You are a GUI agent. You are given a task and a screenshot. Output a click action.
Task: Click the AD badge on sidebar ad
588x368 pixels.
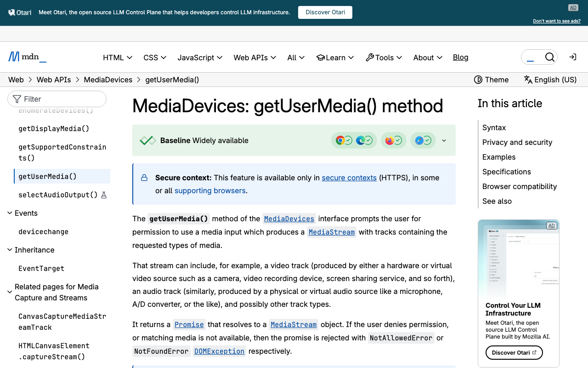pyautogui.click(x=551, y=225)
